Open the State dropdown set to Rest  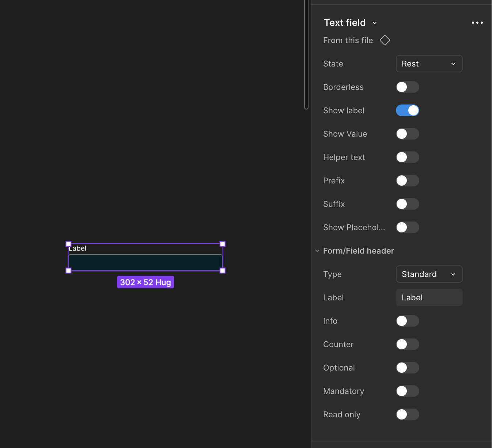429,64
